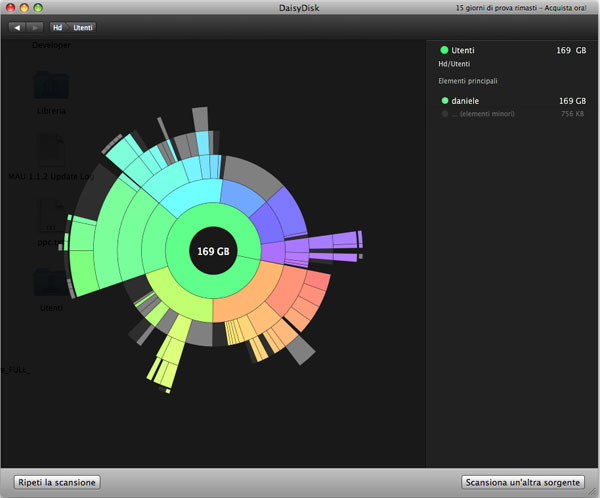This screenshot has height=498, width=600.
Task: Click the resize grip at window corner
Action: tap(594, 493)
